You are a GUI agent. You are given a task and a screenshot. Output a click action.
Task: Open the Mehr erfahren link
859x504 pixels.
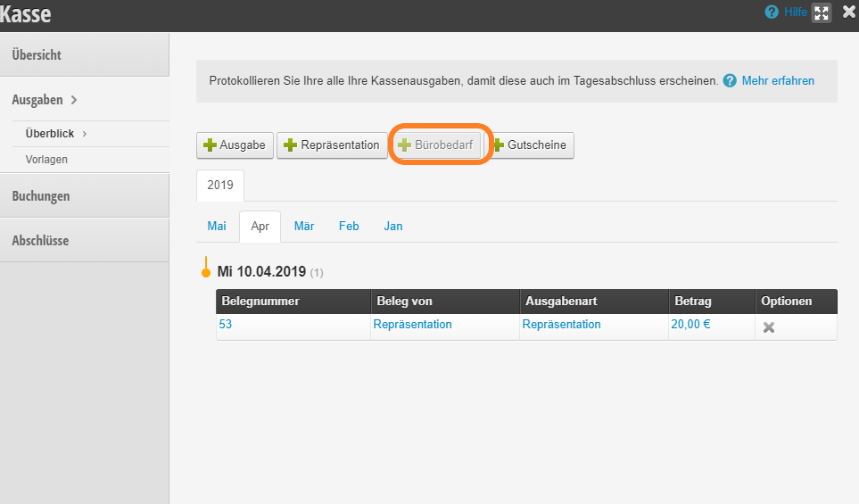778,80
